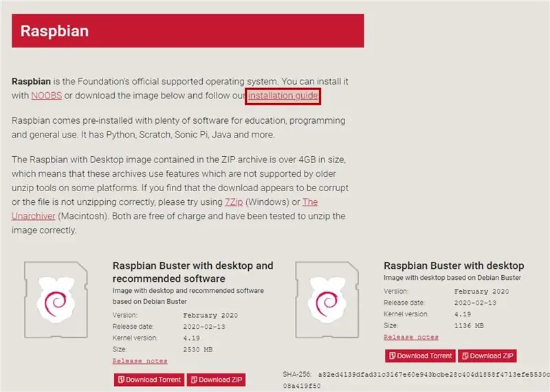Screen dimensions: 550x392
Task: Click SD card image for Raspbian Buster with desktop
Action: click(x=327, y=300)
